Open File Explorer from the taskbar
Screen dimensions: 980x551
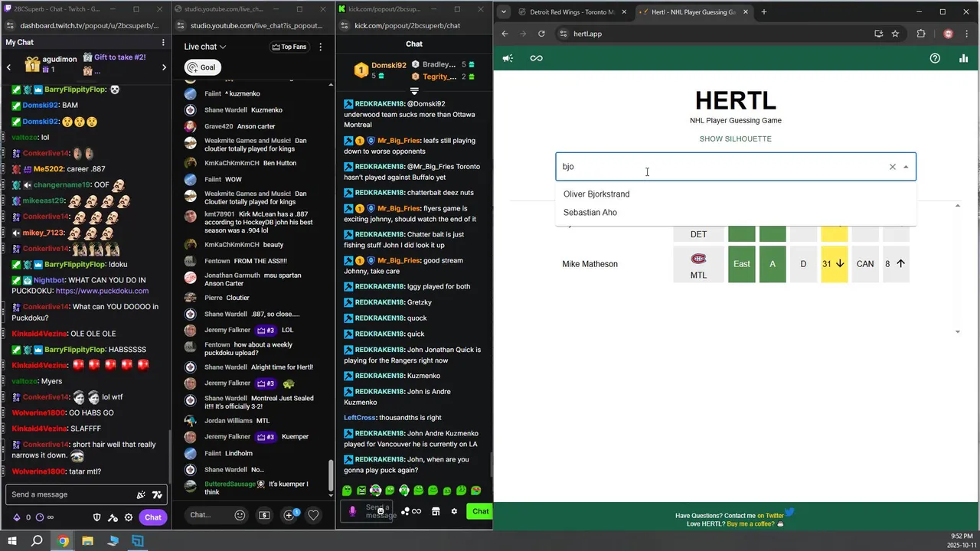click(88, 541)
